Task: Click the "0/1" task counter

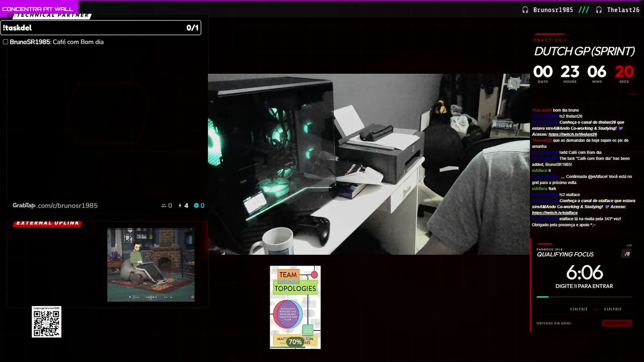Action: [x=192, y=28]
